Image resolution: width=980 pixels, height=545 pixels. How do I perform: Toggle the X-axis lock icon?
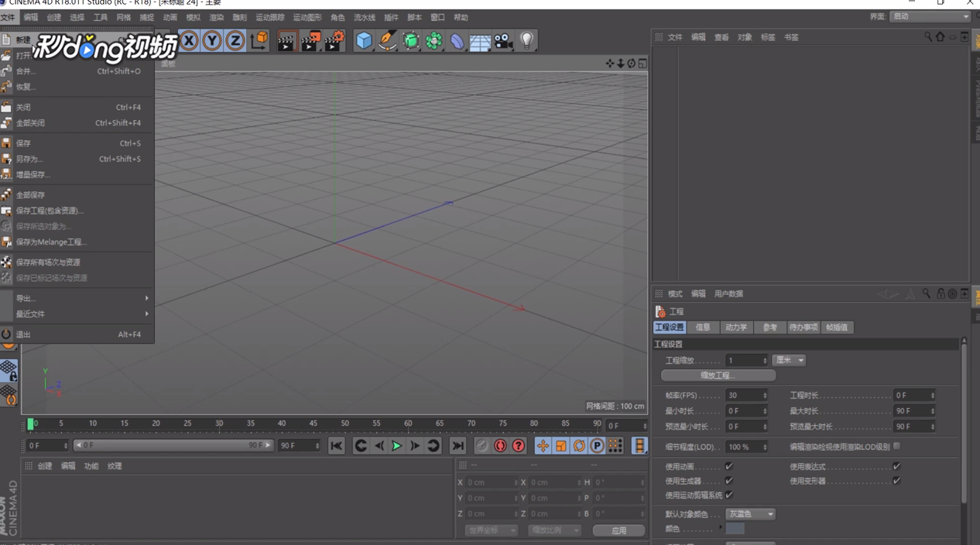(x=189, y=40)
